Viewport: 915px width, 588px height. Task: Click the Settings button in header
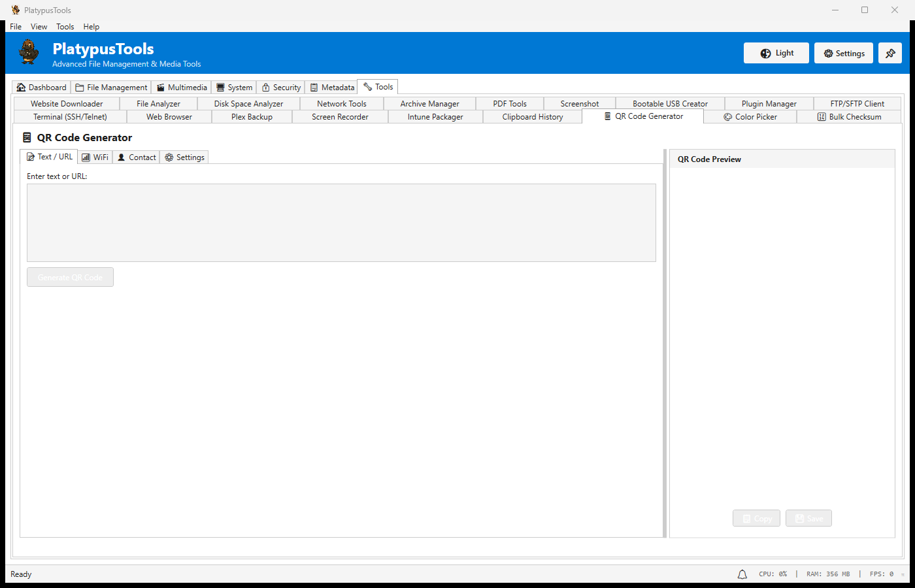(x=843, y=54)
